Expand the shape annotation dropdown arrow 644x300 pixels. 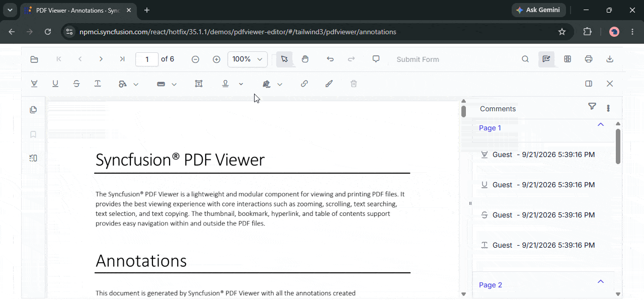pos(136,85)
